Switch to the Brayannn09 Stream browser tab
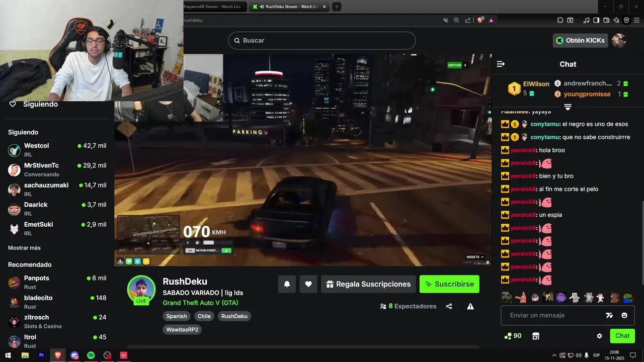Image resolution: width=644 pixels, height=362 pixels. tap(215, 7)
